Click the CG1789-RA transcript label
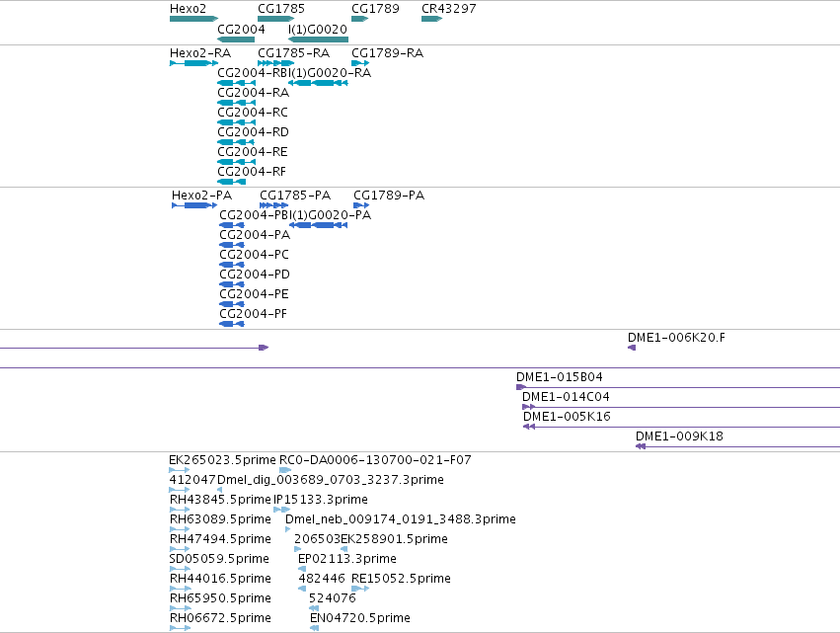Image resolution: width=840 pixels, height=633 pixels. (387, 53)
